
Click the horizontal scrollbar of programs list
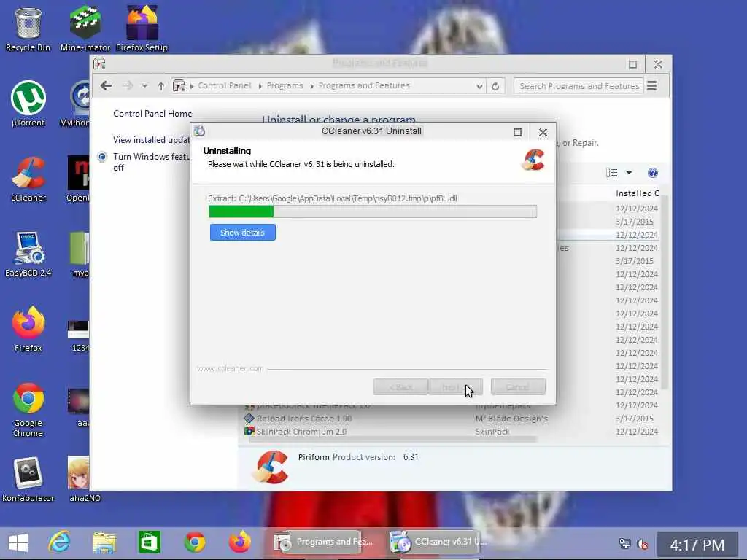click(x=392, y=440)
